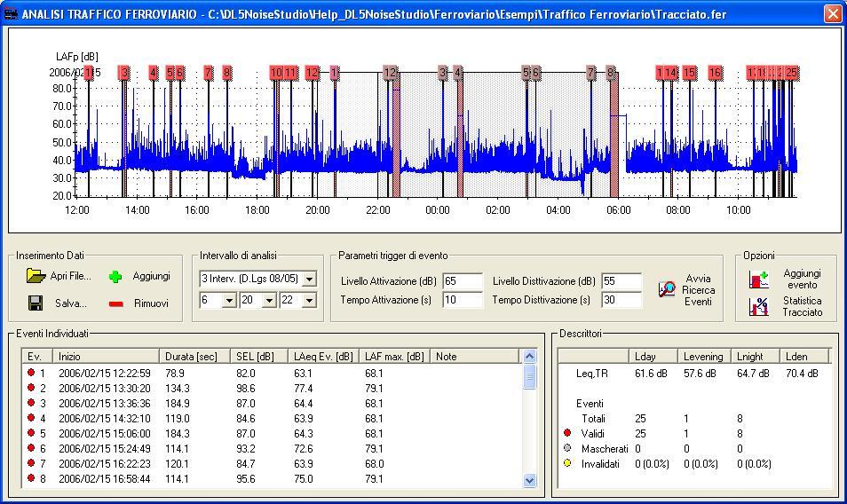Click Lday column header in Descrittori
847x504 pixels.
point(653,356)
